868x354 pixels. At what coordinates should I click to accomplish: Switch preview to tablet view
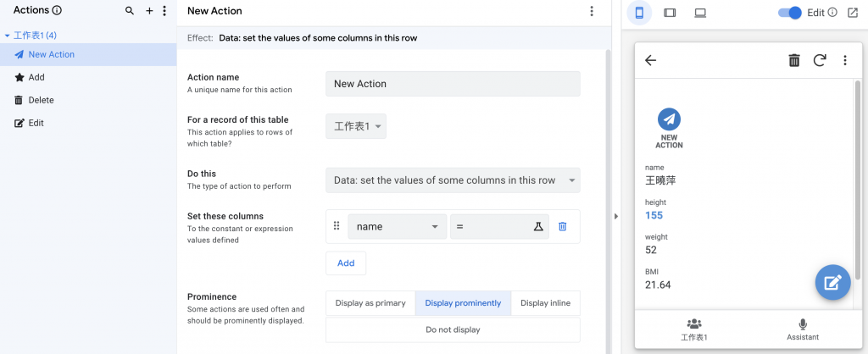[x=670, y=13]
